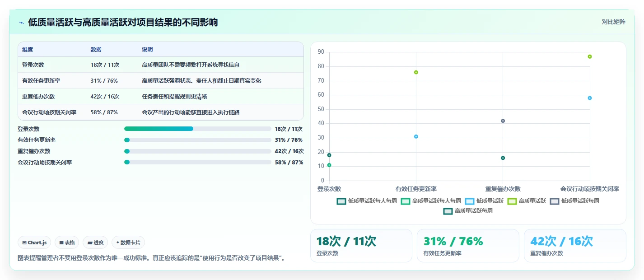Click the blue point at 58 for 会议行动项按期关闭率
Screen dimensions: 644x280
pos(590,98)
